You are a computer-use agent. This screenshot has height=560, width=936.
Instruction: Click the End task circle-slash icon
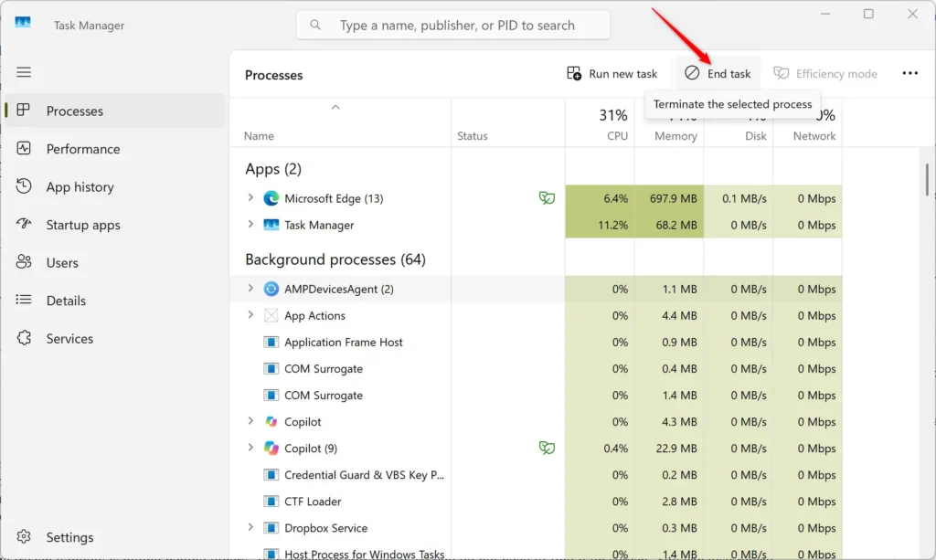692,73
